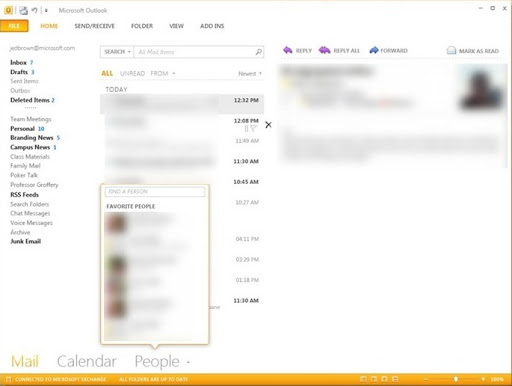512x386 pixels.
Task: Click the Find a Person input field
Action: pyautogui.click(x=155, y=192)
